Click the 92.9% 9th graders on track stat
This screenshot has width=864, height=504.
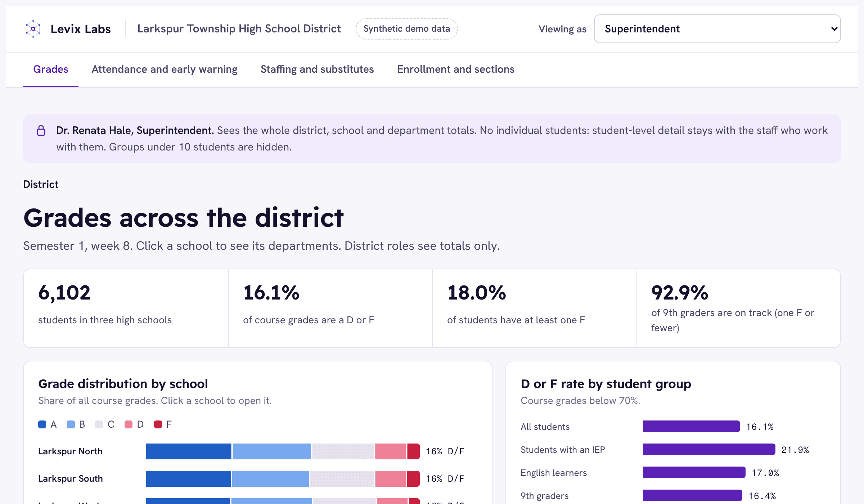coord(680,292)
